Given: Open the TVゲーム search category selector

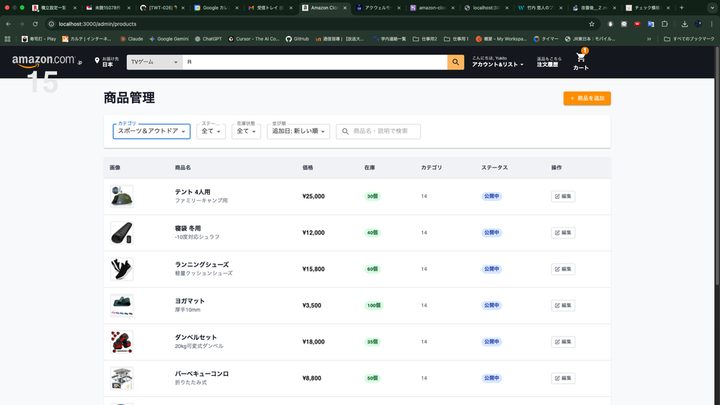Looking at the screenshot, I should [152, 62].
